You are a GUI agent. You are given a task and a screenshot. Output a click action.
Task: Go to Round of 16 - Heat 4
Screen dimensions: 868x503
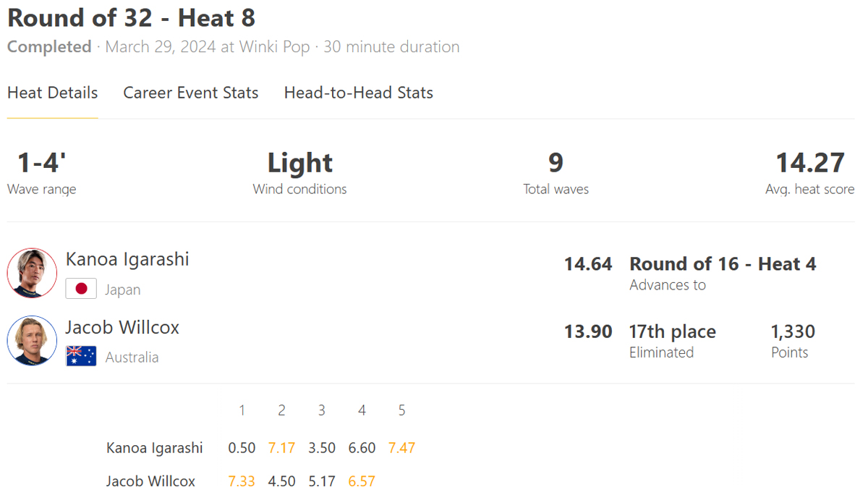tap(723, 264)
